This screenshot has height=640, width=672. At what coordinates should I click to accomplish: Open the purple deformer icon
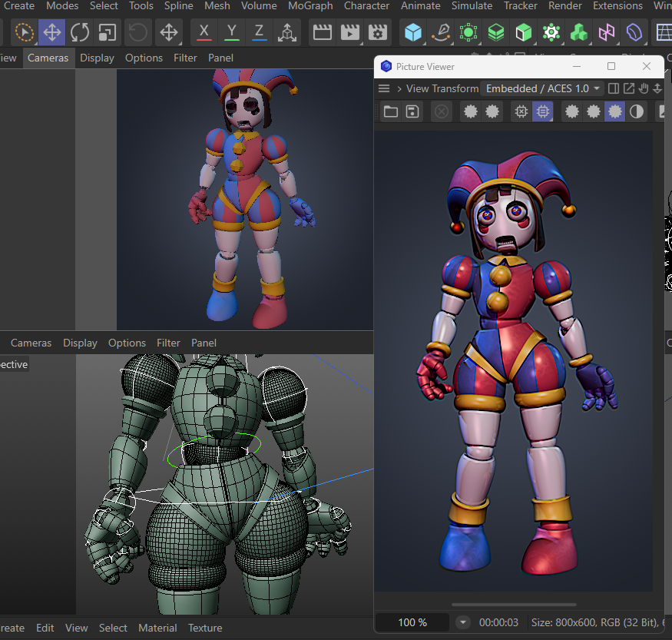pos(634,32)
